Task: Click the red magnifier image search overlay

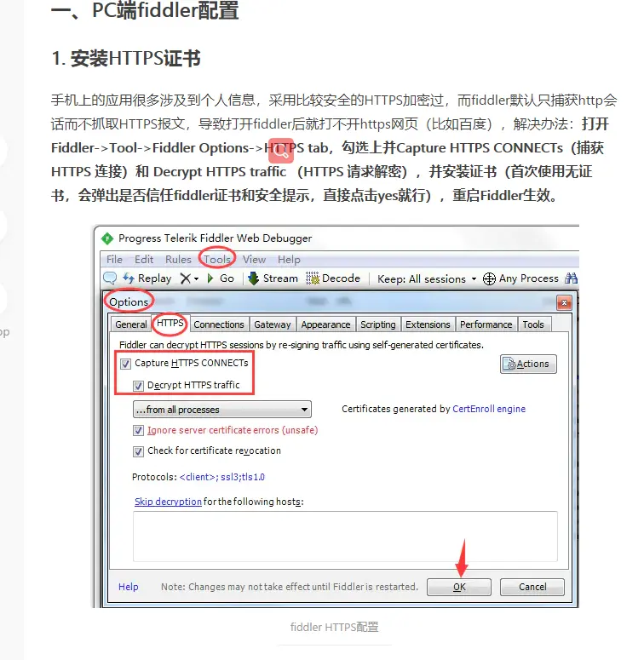Action: [281, 150]
